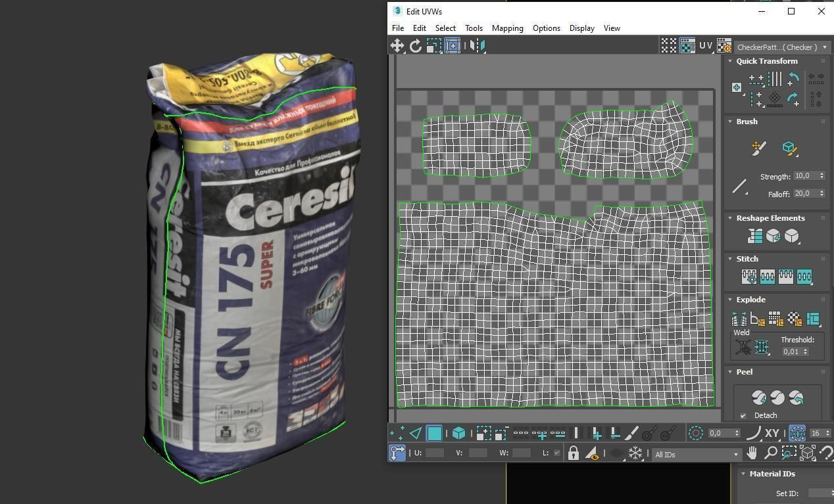Toggle show active map checker icon
This screenshot has width=834, height=504.
tap(687, 45)
